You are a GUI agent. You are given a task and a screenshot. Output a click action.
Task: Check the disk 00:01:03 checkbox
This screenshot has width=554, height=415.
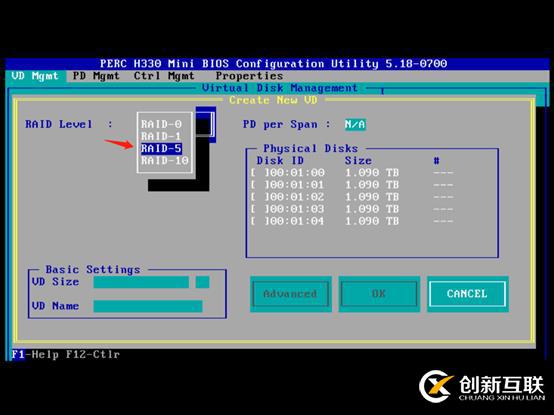click(x=259, y=209)
